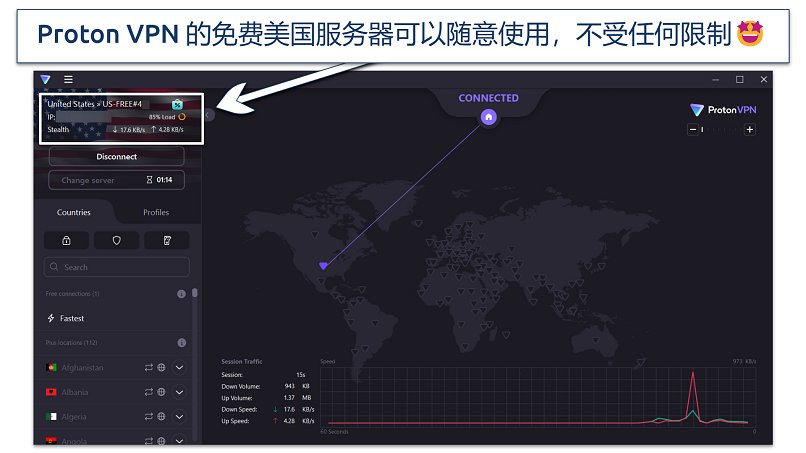Click the Proton VPN logo in title bar

pos(45,79)
